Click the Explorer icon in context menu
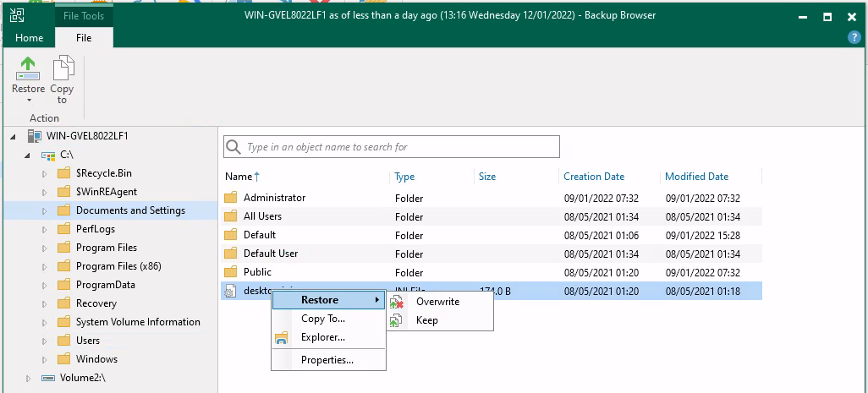 [282, 338]
